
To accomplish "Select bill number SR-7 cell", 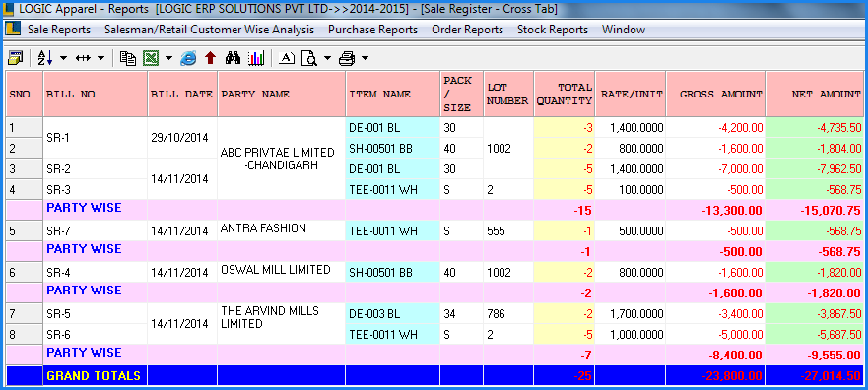I will [96, 230].
